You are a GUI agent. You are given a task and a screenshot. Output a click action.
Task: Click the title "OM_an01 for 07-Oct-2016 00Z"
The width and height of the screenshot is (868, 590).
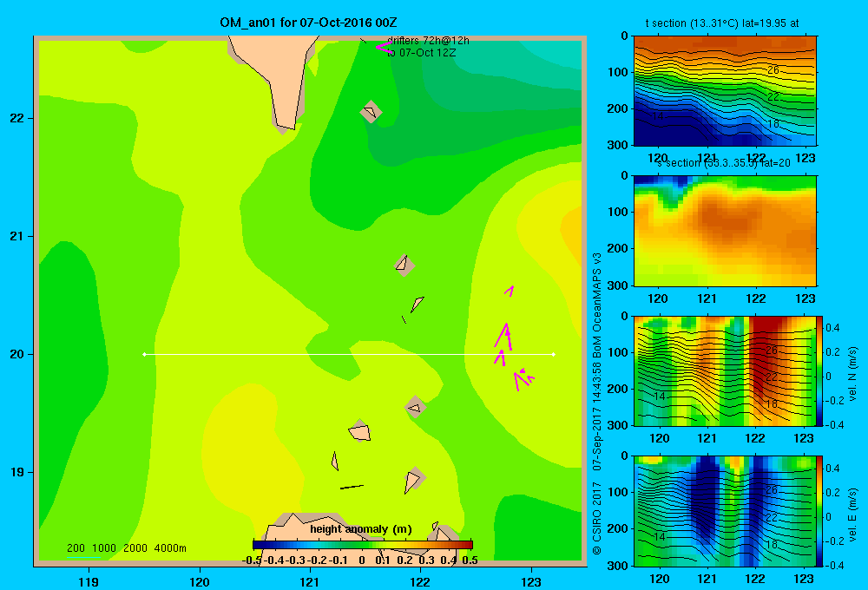click(x=308, y=23)
